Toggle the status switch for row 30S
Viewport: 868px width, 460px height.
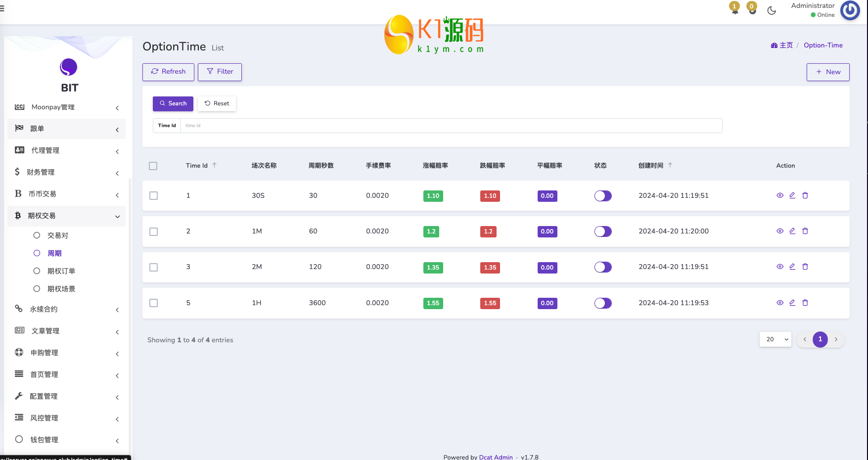(x=603, y=196)
